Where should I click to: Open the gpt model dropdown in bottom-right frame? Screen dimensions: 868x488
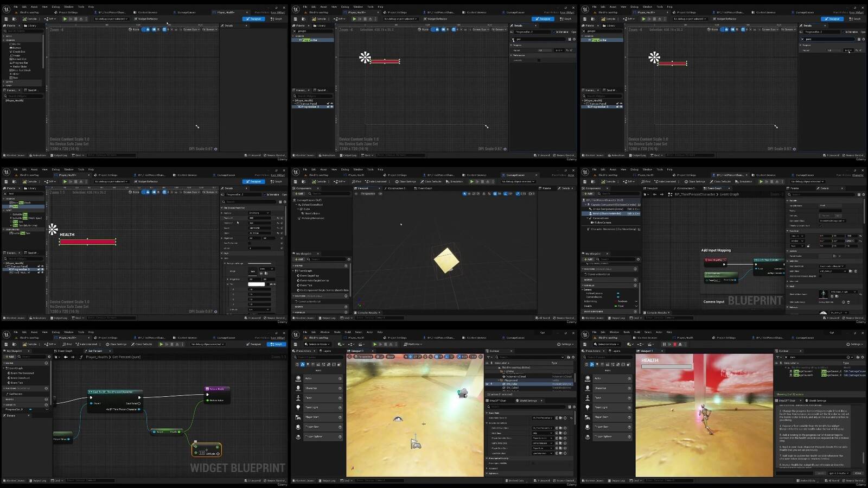click(839, 473)
